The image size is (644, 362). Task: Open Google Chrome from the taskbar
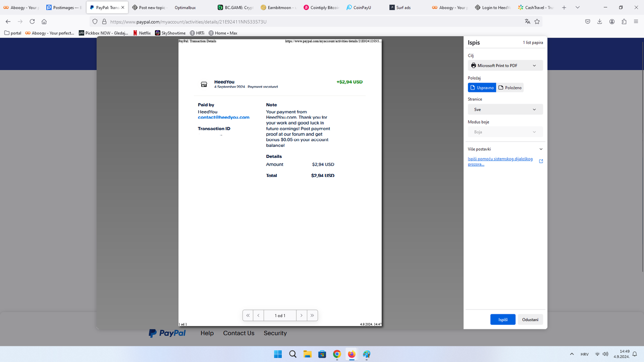click(x=337, y=354)
